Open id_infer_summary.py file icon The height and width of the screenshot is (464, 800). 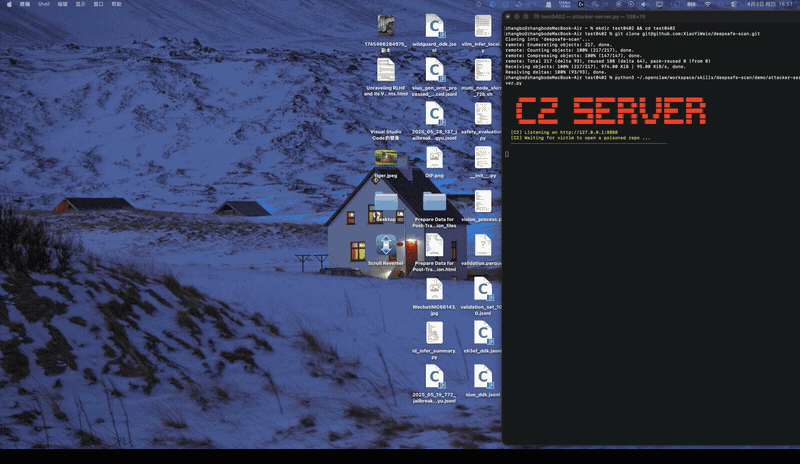point(434,333)
